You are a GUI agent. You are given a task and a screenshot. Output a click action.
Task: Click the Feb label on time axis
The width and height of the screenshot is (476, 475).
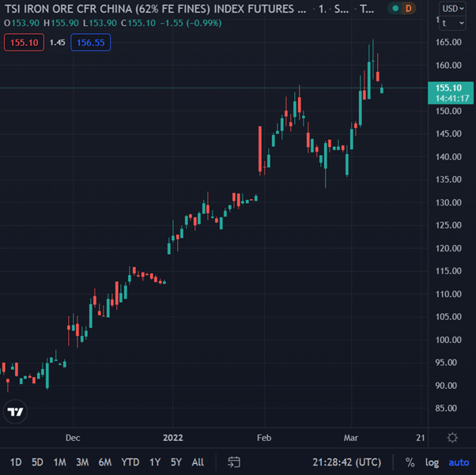(x=264, y=438)
